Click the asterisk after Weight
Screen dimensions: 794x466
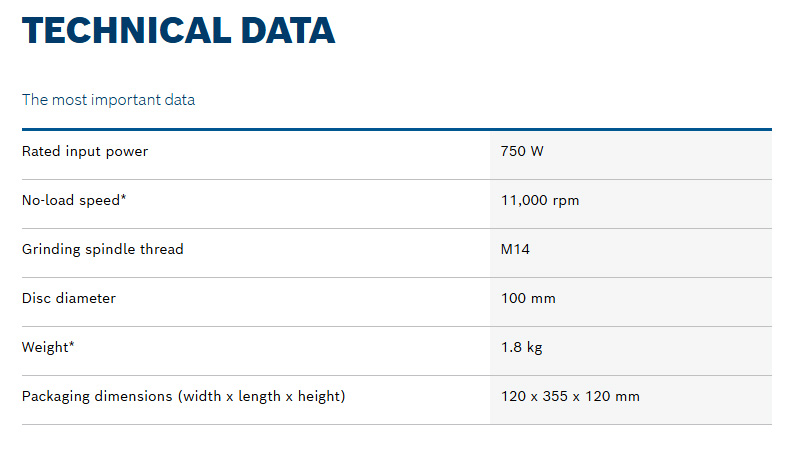pyautogui.click(x=72, y=346)
